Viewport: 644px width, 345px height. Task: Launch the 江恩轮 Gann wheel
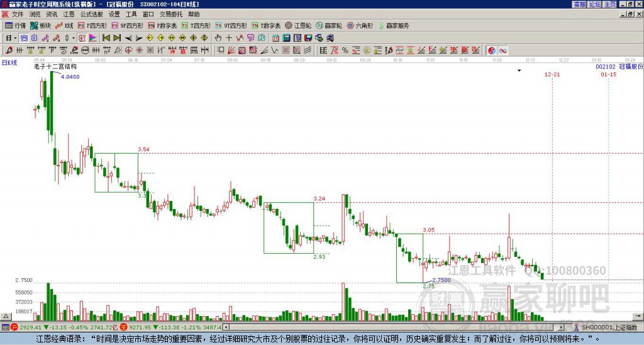point(298,25)
